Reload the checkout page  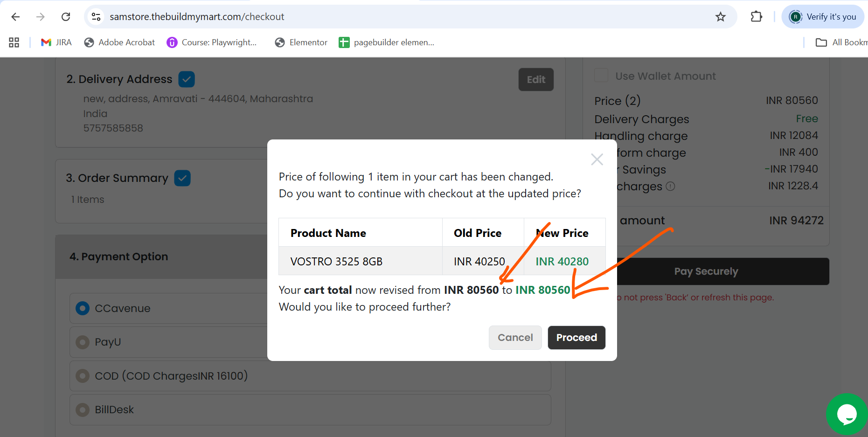[x=66, y=17]
